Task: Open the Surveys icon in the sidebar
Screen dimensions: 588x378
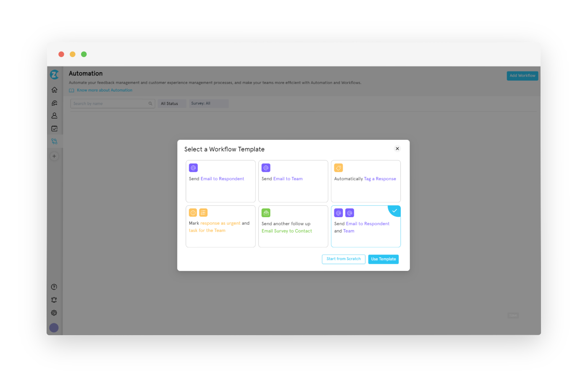Action: tap(54, 128)
